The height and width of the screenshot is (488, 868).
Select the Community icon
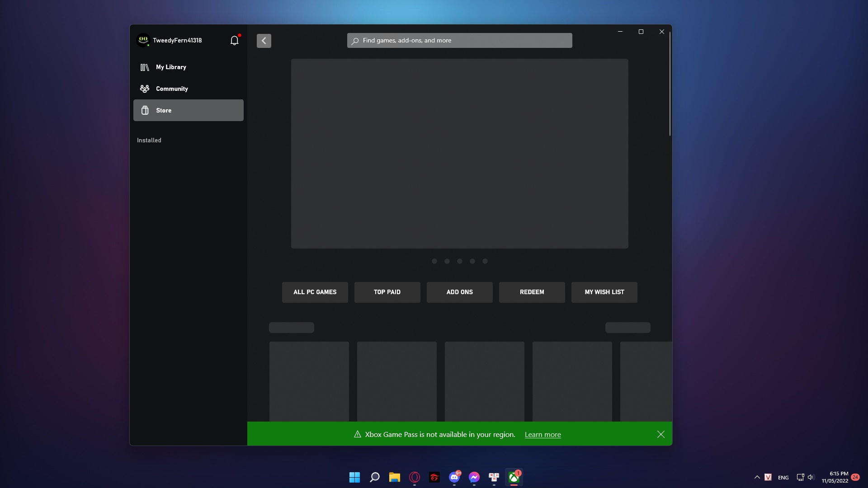(144, 88)
